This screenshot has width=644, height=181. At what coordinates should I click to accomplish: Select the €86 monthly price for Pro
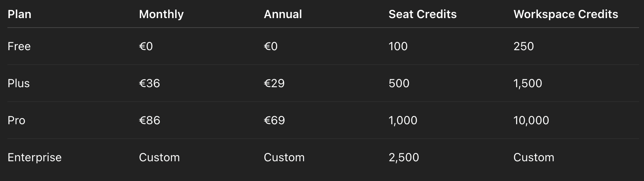click(x=150, y=120)
